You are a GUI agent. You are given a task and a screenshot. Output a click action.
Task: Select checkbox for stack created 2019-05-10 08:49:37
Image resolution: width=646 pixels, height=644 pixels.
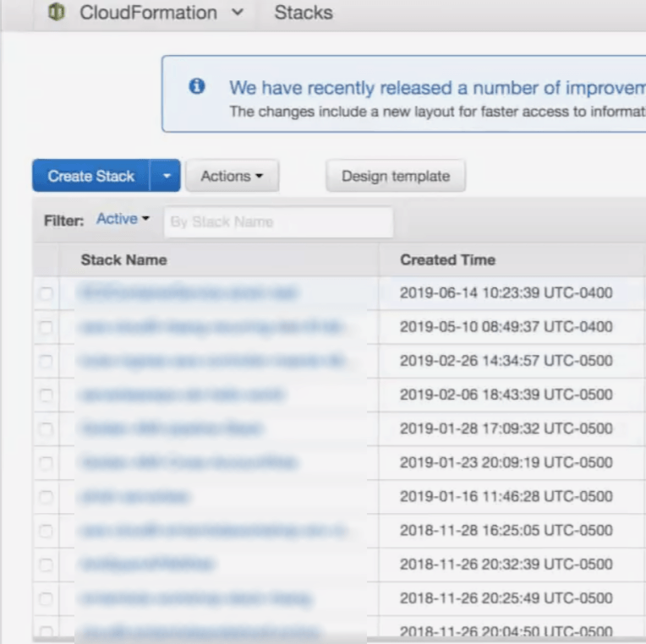(46, 327)
